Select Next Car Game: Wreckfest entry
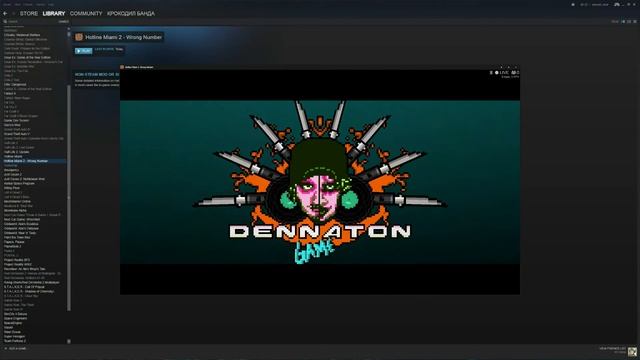 (22, 220)
